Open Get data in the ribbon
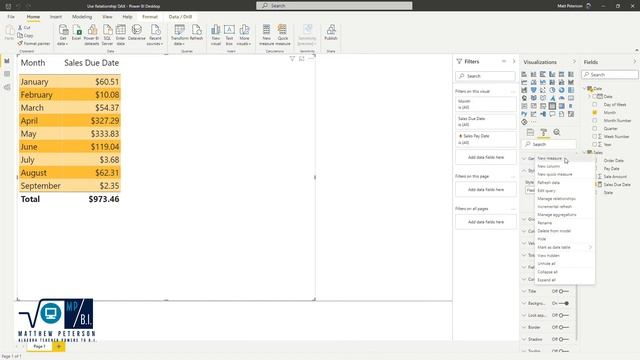 point(63,34)
